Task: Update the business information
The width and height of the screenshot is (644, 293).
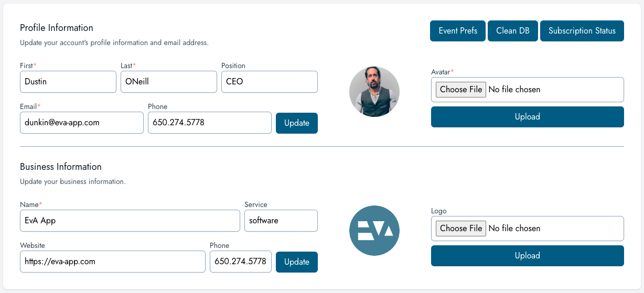Action: (296, 262)
